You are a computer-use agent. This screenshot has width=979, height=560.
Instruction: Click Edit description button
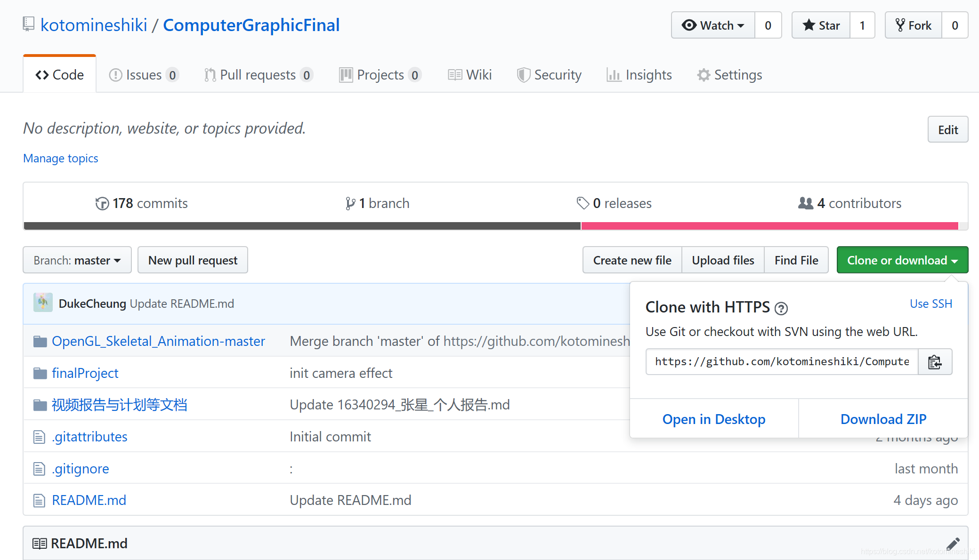point(947,129)
